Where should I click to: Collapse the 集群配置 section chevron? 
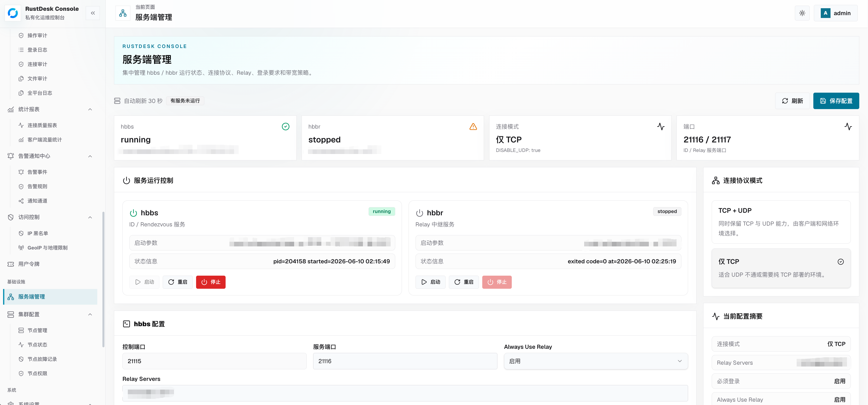pyautogui.click(x=90, y=314)
